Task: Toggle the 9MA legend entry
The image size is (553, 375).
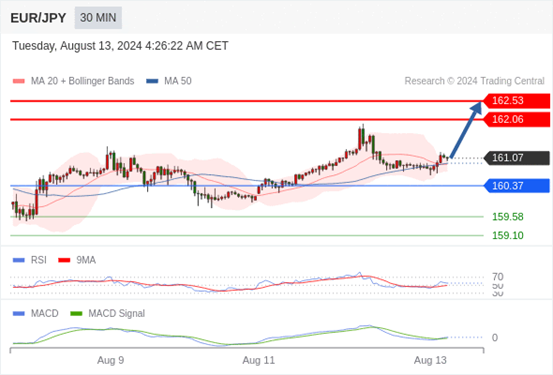Action: (x=77, y=260)
